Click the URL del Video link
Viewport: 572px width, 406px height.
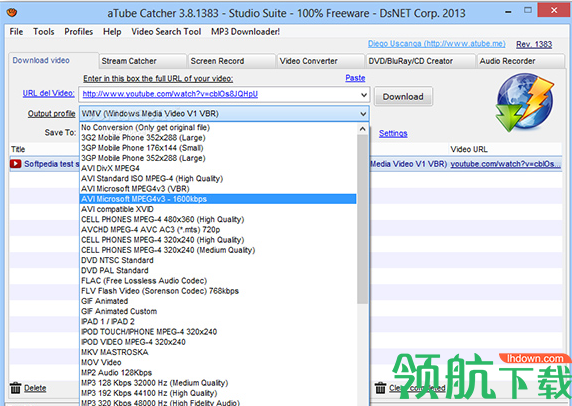49,93
